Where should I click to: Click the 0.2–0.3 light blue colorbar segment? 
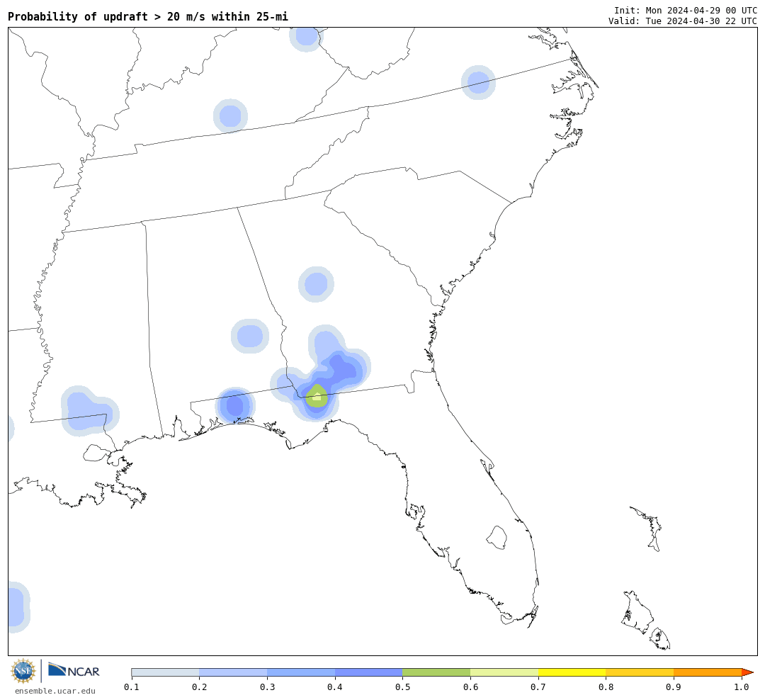pyautogui.click(x=233, y=672)
